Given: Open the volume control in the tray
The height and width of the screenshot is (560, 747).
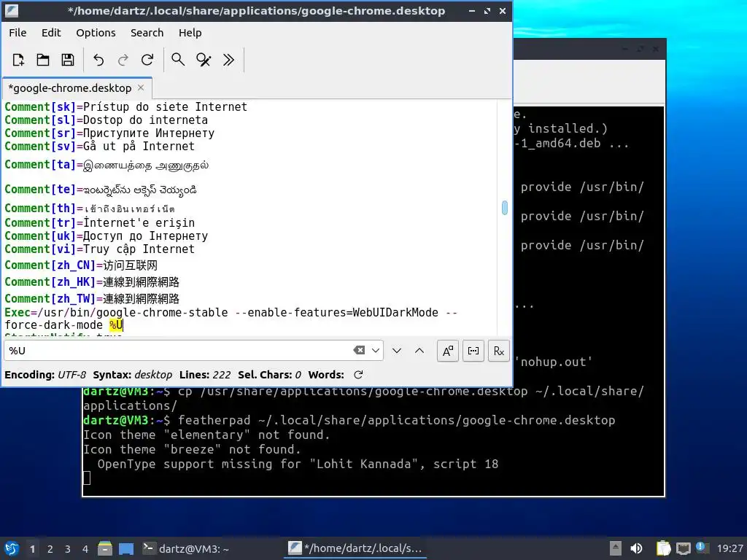Looking at the screenshot, I should 636,548.
